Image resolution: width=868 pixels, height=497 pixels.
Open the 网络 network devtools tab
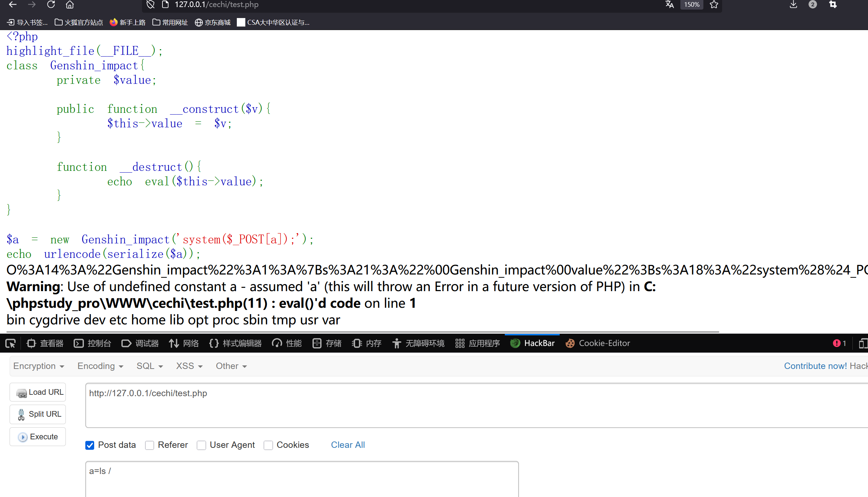184,343
